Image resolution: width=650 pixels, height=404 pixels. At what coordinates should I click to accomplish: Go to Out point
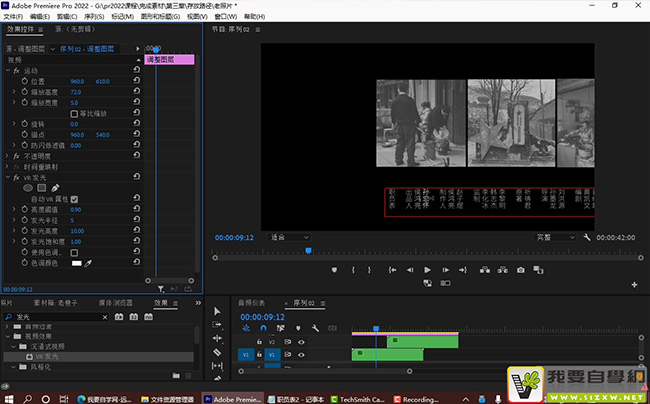coord(463,270)
